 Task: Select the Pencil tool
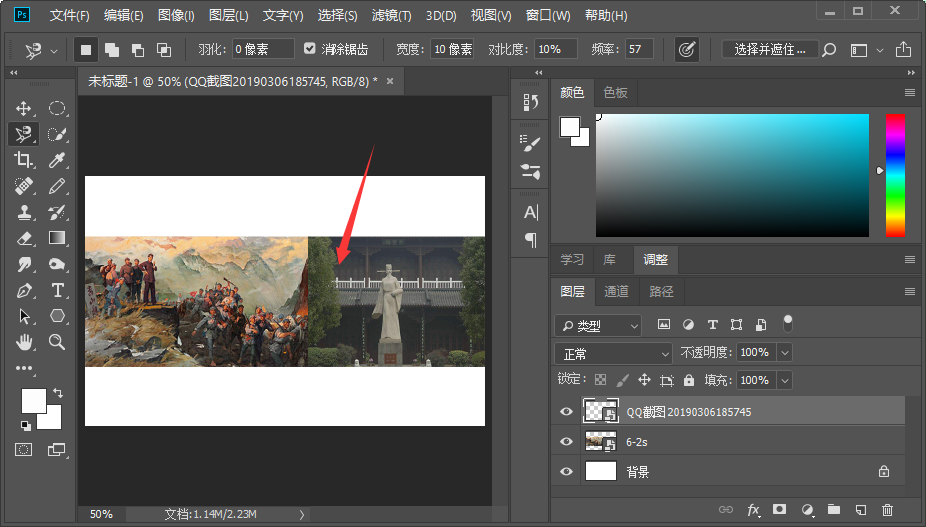57,186
